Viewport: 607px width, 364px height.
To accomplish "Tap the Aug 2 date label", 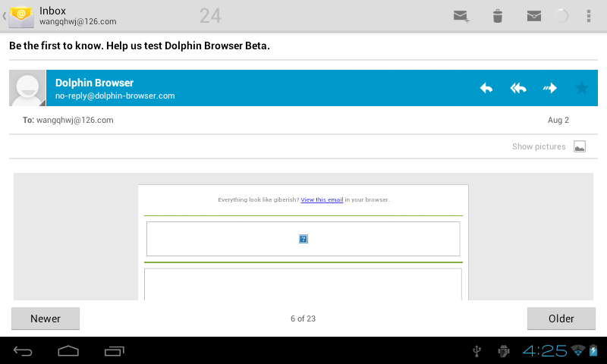I will pos(558,120).
